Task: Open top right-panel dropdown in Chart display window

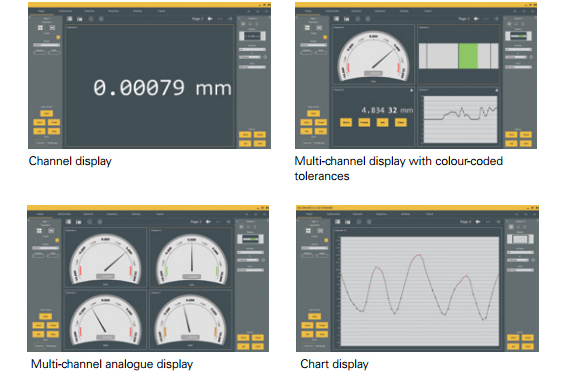Action: (x=520, y=252)
